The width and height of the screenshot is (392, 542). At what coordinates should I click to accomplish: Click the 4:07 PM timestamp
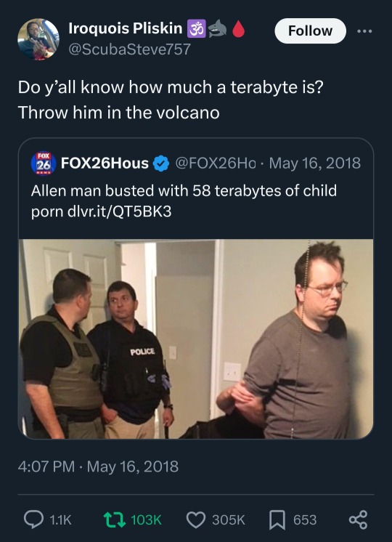tap(46, 466)
